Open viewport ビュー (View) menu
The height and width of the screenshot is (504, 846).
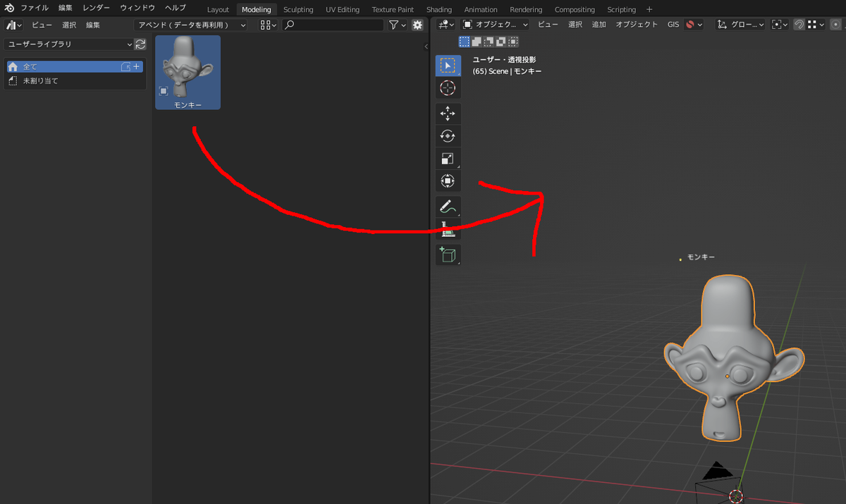coord(548,24)
